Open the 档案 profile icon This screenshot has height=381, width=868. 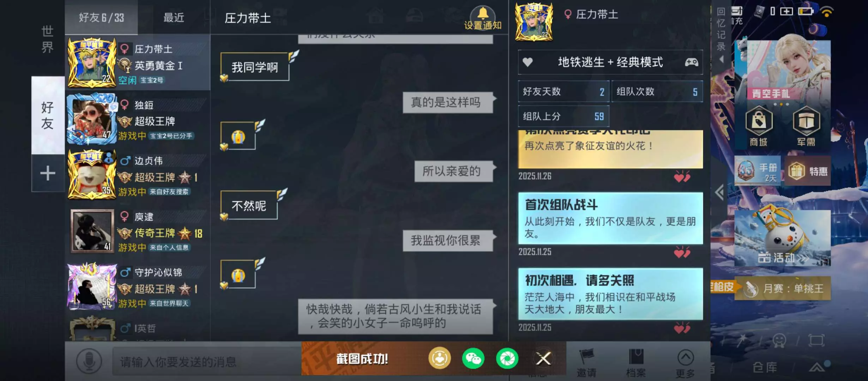pos(636,363)
